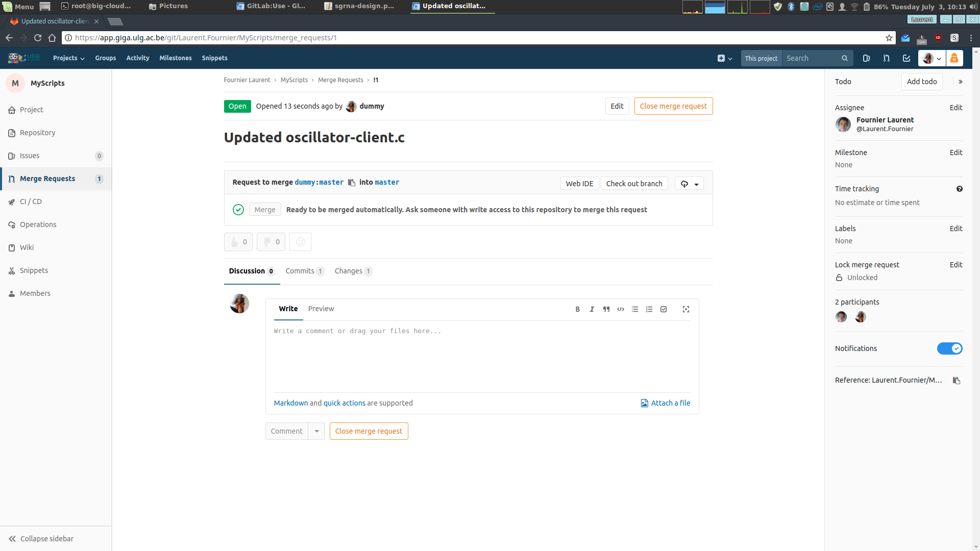Screen dimensions: 980x551
Task: Click the GitLab logo in navbar
Action: (x=23, y=58)
